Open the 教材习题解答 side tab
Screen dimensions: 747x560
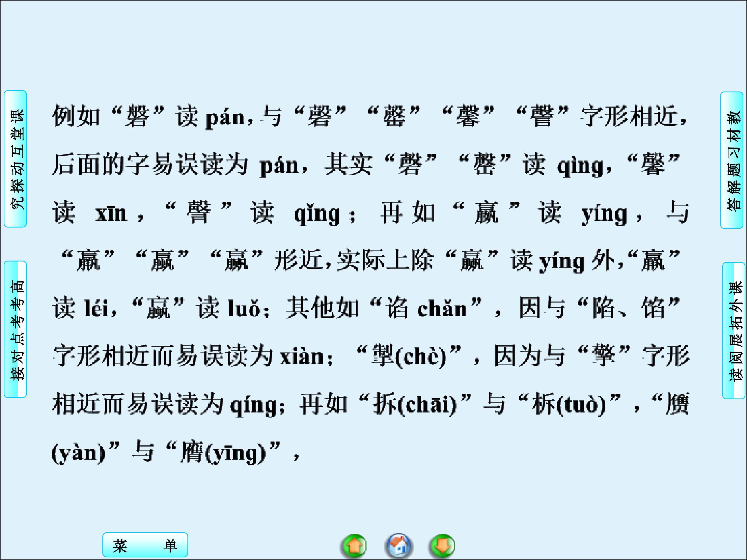731,160
